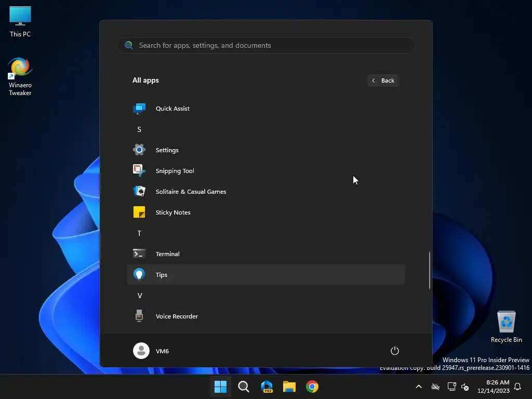Viewport: 532px width, 399px height.
Task: Launch Google Chrome from taskbar
Action: coord(312,387)
